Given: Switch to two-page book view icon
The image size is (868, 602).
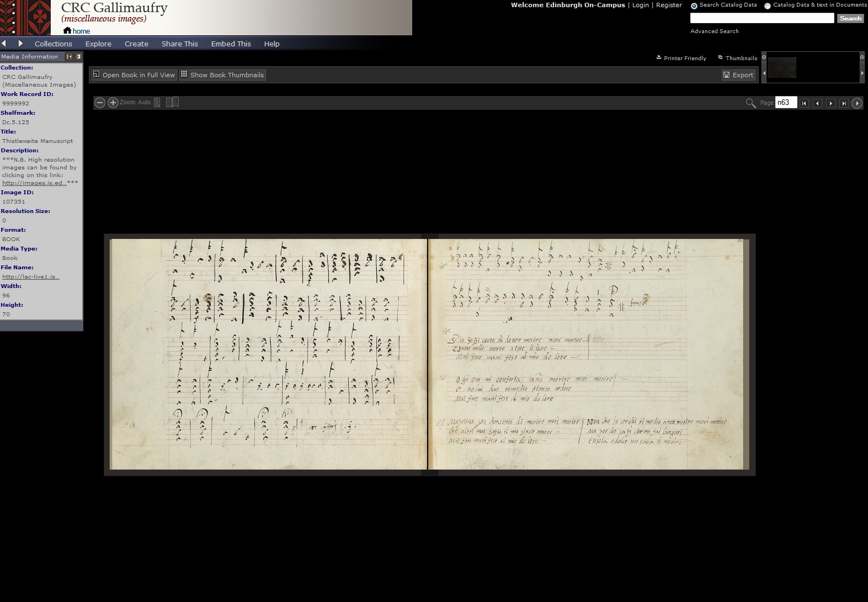Looking at the screenshot, I should click(172, 103).
